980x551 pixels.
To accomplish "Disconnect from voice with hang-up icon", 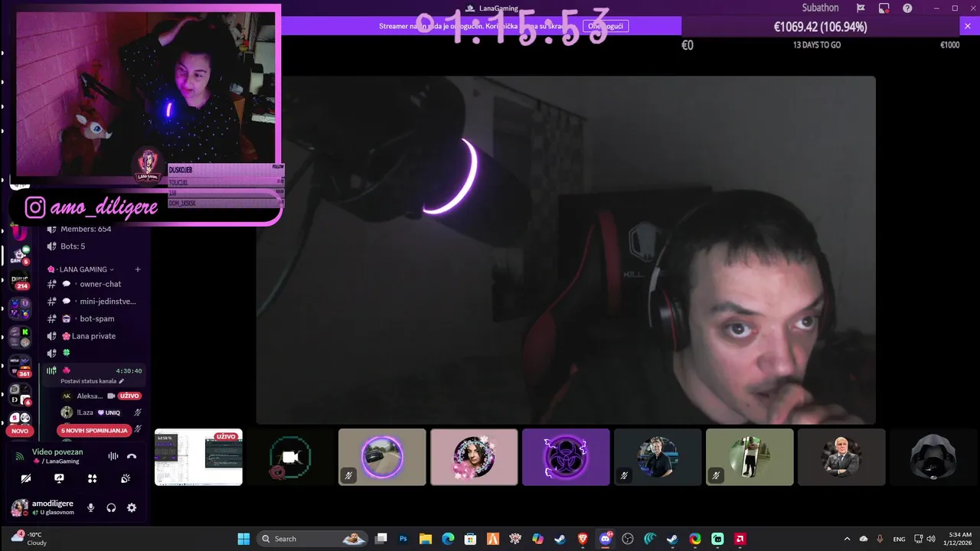I will (x=132, y=456).
